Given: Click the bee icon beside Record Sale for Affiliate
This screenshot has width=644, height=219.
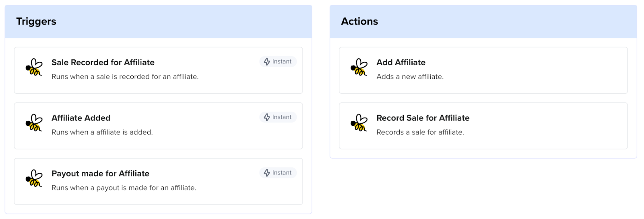Looking at the screenshot, I should (x=359, y=123).
